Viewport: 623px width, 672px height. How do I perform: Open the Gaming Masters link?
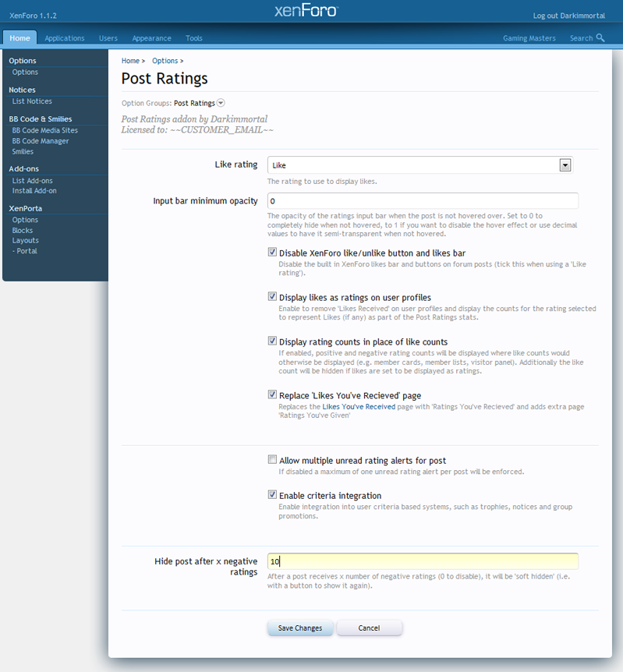529,38
